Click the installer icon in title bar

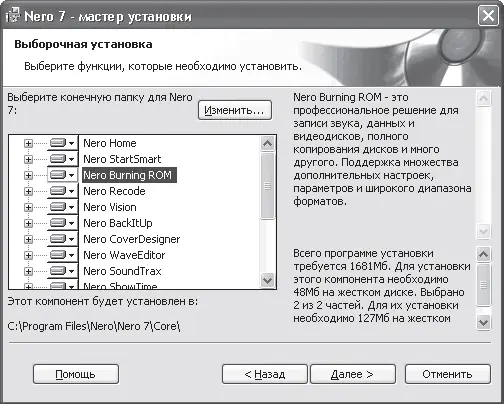point(12,15)
